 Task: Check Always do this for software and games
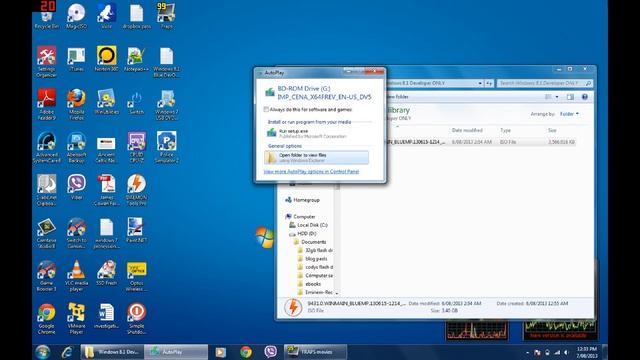[x=267, y=109]
